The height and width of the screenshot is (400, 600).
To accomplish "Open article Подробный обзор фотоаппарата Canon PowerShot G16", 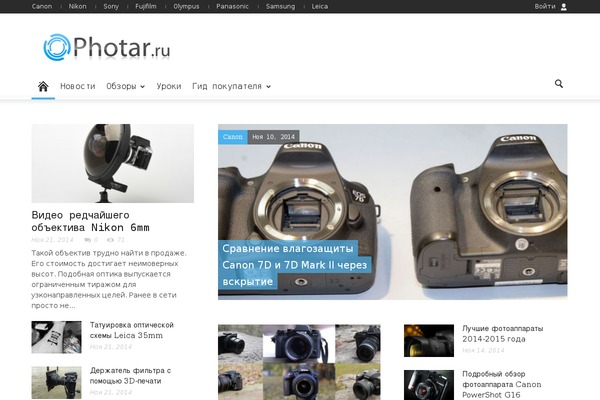I will pyautogui.click(x=502, y=384).
